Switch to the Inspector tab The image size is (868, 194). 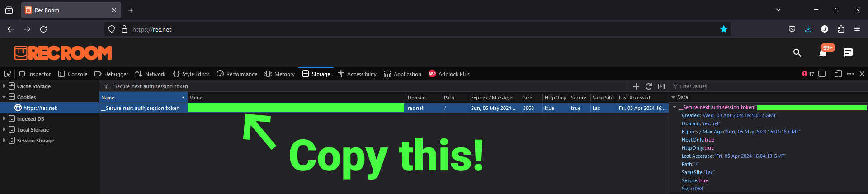35,74
